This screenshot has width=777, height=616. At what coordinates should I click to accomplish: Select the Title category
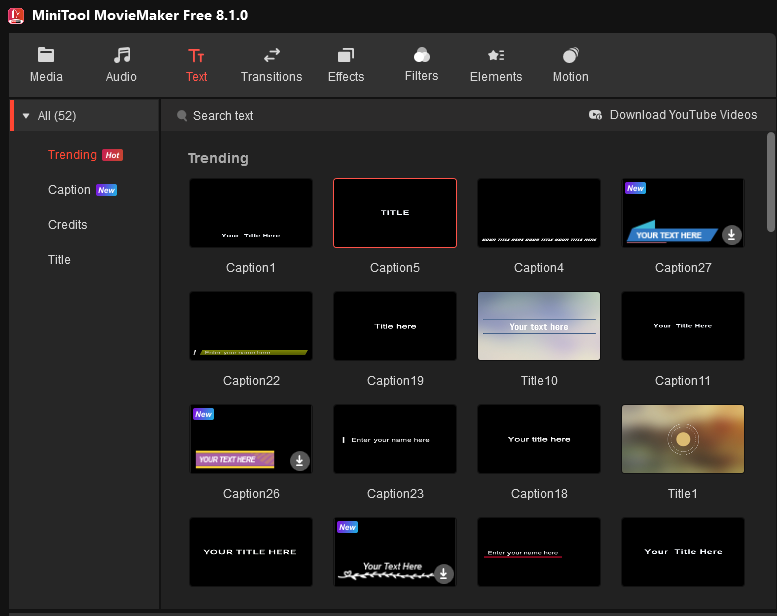59,260
